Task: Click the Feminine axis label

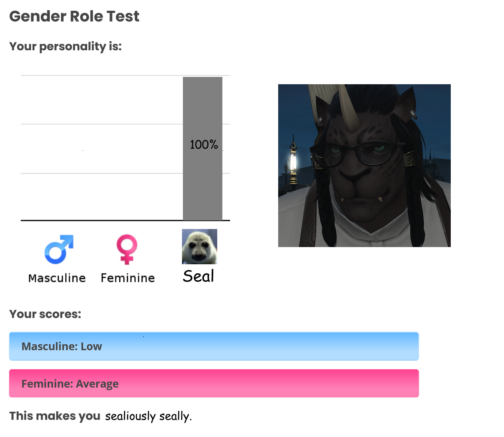Action: click(128, 278)
